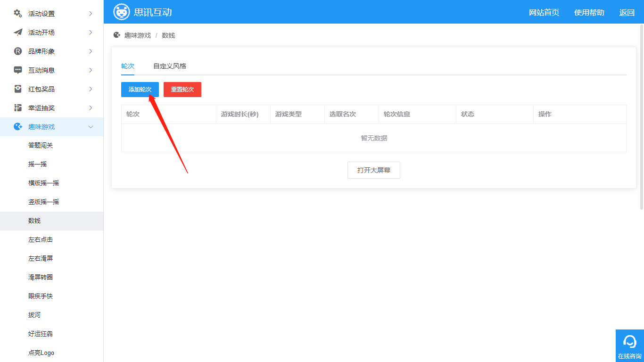Expand the 活动开场 menu chevron
644x362 pixels.
tap(91, 32)
